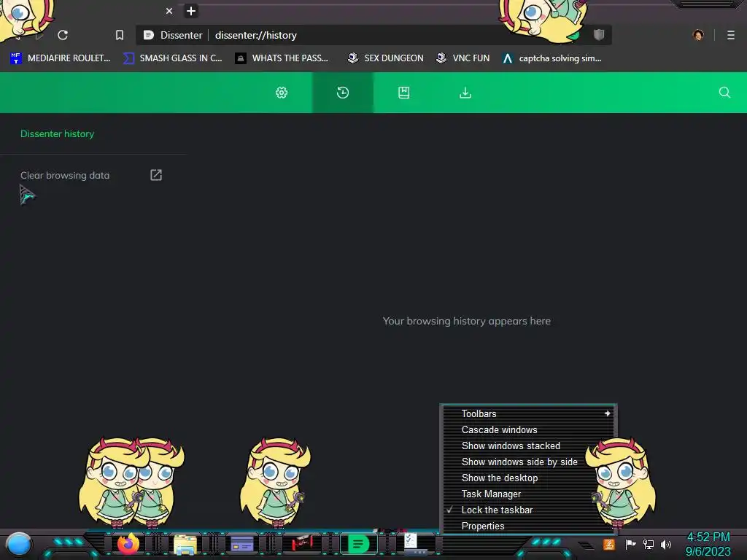The width and height of the screenshot is (747, 560).
Task: Bookmark this page icon
Action: [120, 35]
